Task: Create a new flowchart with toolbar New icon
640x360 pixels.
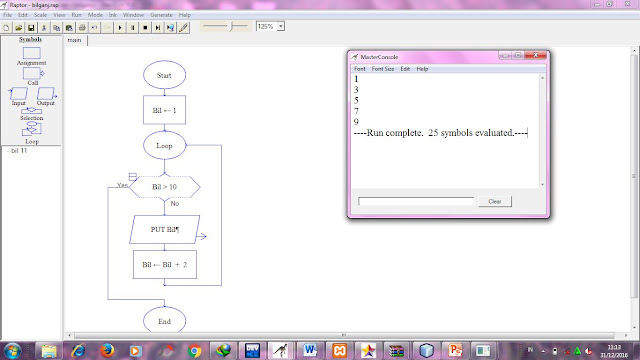Action: pos(6,28)
